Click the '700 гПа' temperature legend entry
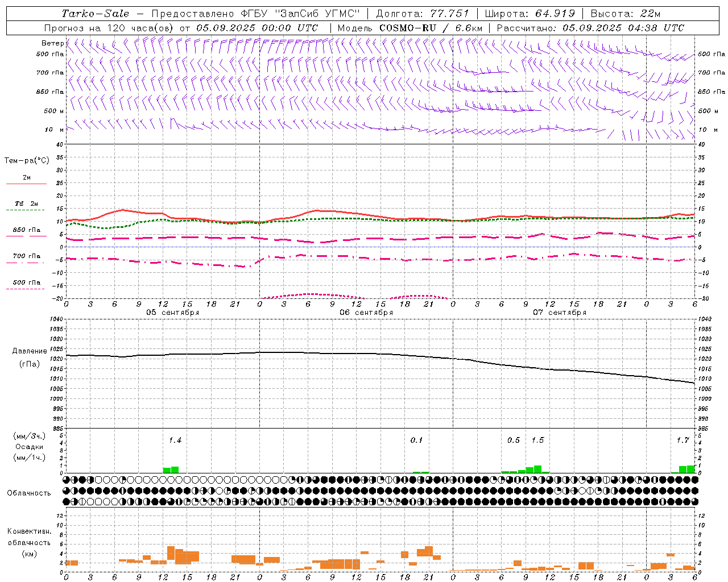Image resolution: width=728 pixels, height=582 pixels. click(27, 256)
